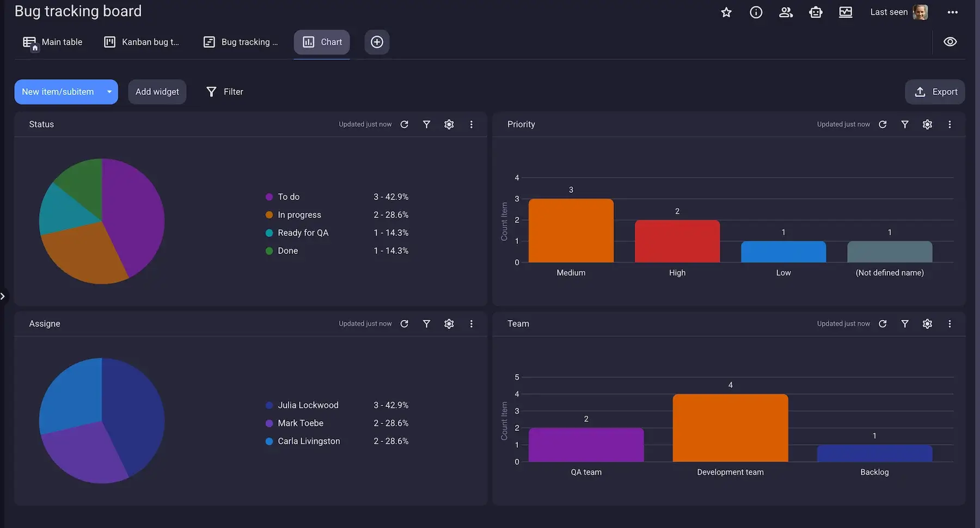
Task: Select the Carla Livingston legend entry
Action: 336,441
